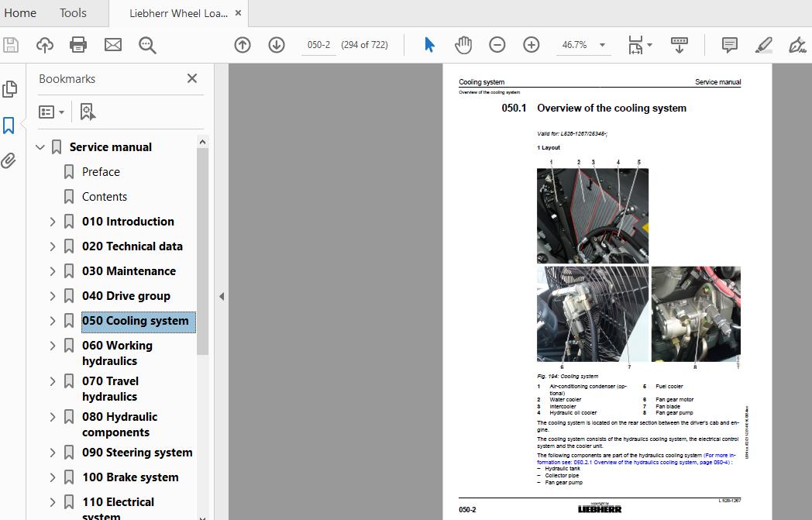The image size is (812, 520).
Task: Switch to the Tools tab
Action: (x=72, y=12)
